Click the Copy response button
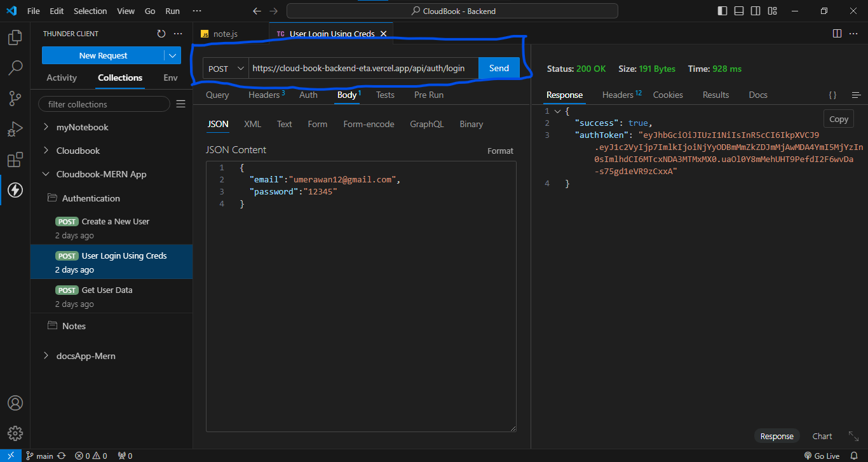 [x=838, y=119]
